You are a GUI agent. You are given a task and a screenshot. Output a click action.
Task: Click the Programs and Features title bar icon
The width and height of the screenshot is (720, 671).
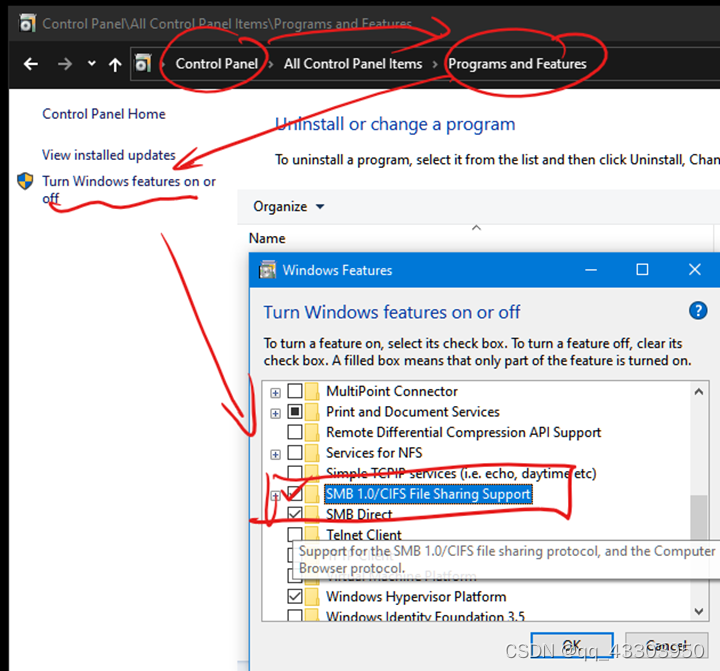(27, 23)
